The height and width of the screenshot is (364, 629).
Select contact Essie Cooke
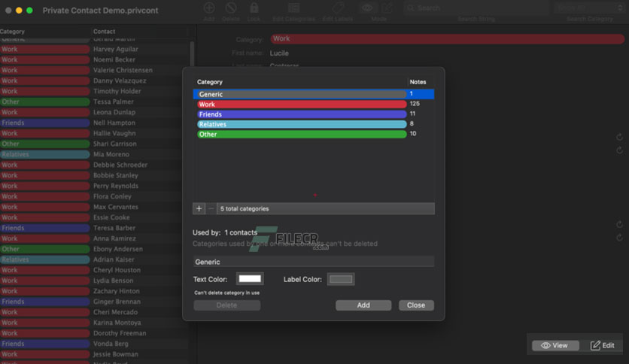click(x=111, y=217)
